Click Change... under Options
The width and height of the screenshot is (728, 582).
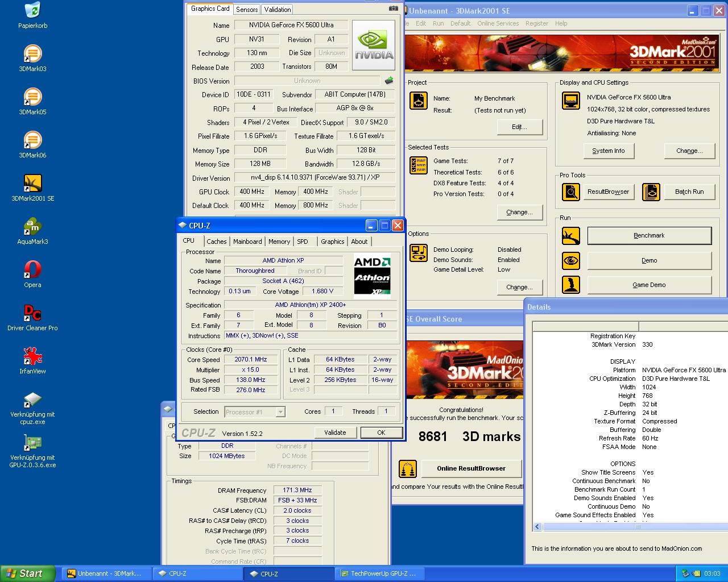[x=519, y=287]
